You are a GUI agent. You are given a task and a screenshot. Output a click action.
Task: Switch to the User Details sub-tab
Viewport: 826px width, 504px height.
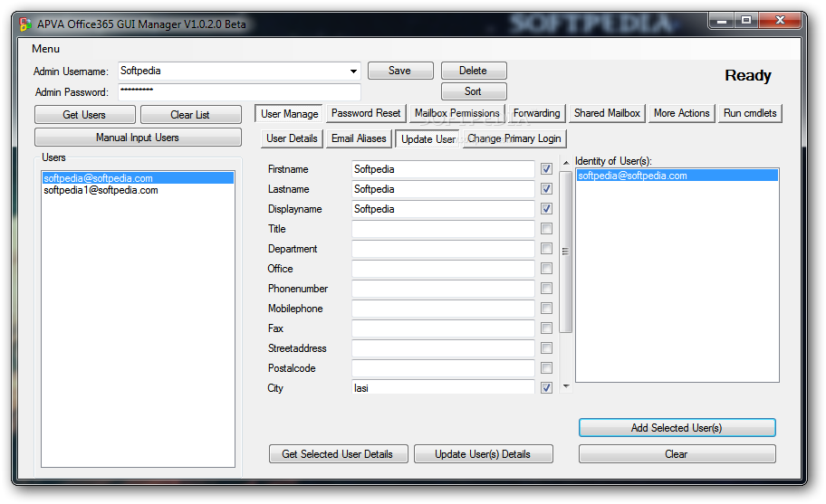click(x=292, y=138)
